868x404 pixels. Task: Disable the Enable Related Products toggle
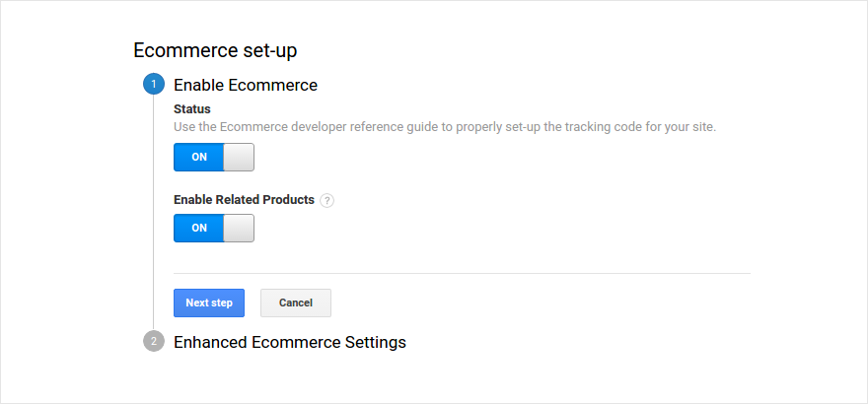click(214, 228)
